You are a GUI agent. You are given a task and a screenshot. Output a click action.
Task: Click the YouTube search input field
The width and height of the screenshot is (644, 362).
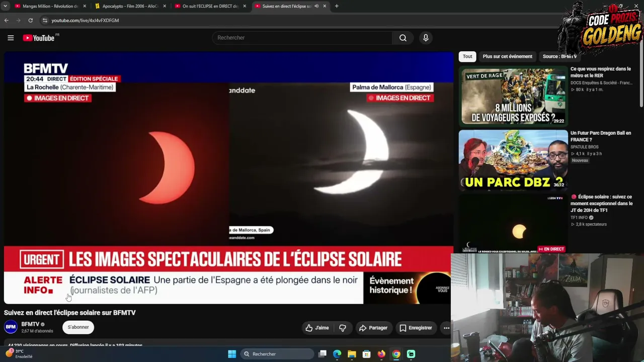302,38
